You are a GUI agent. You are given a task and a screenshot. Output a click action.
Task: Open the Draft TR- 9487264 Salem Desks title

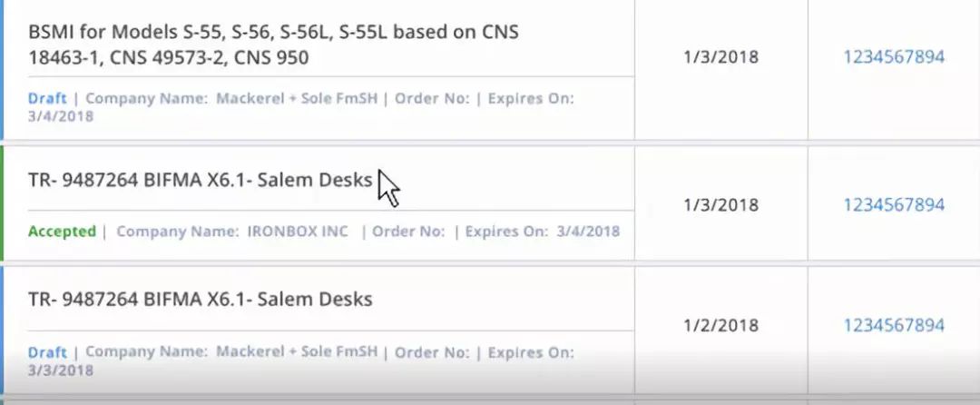200,300
